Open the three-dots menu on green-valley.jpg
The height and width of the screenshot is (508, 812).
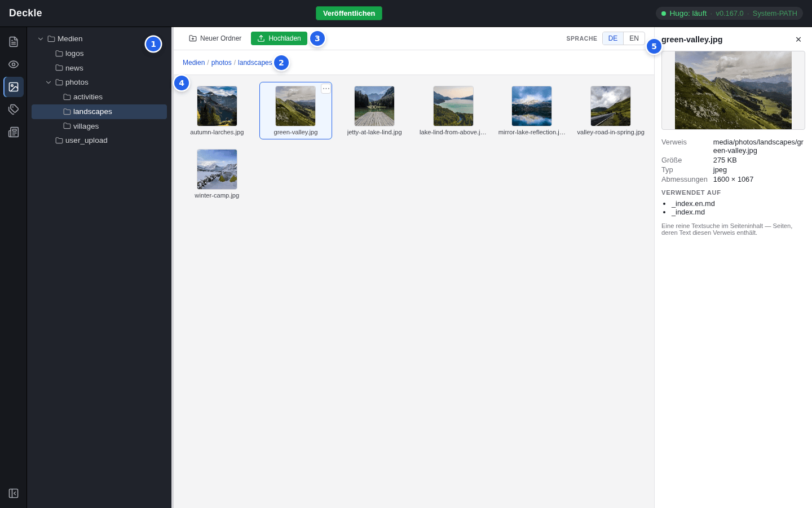[x=326, y=89]
